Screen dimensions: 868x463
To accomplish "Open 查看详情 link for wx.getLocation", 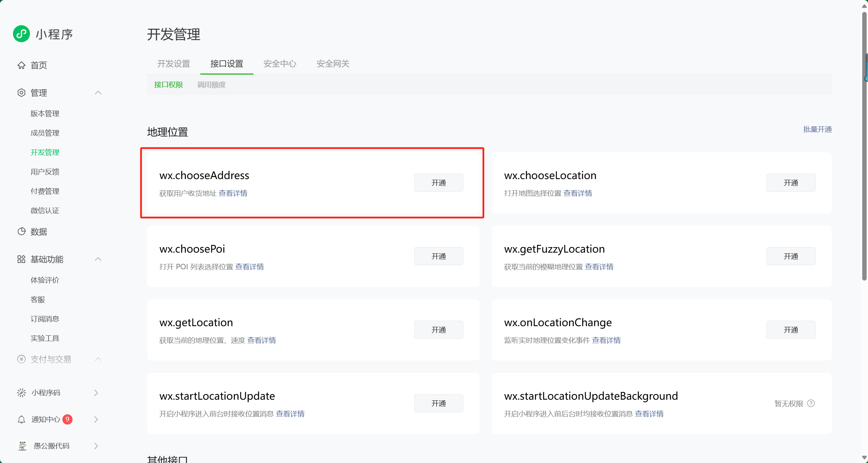I will point(261,340).
